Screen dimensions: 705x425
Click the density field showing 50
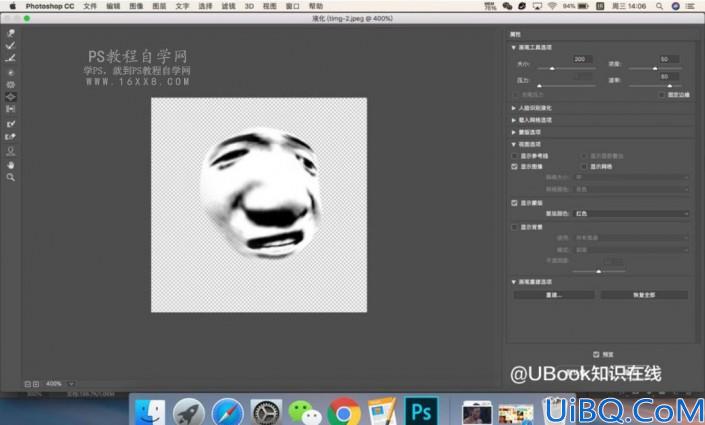coord(669,59)
